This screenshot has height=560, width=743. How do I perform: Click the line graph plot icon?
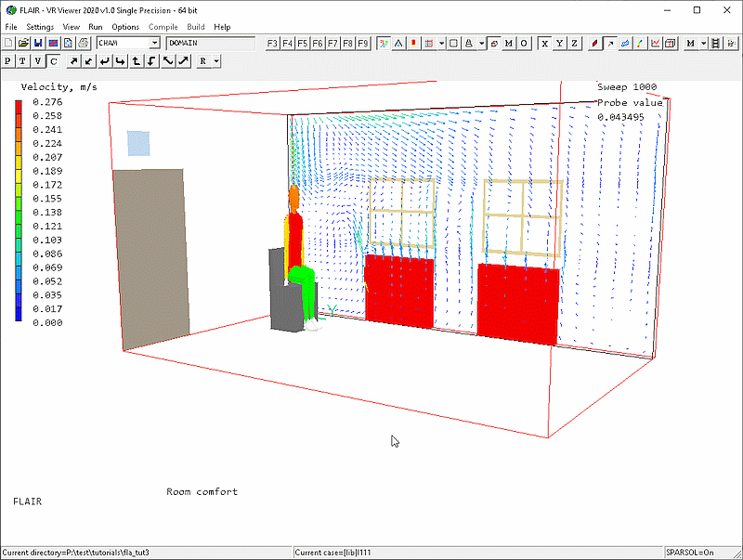656,43
